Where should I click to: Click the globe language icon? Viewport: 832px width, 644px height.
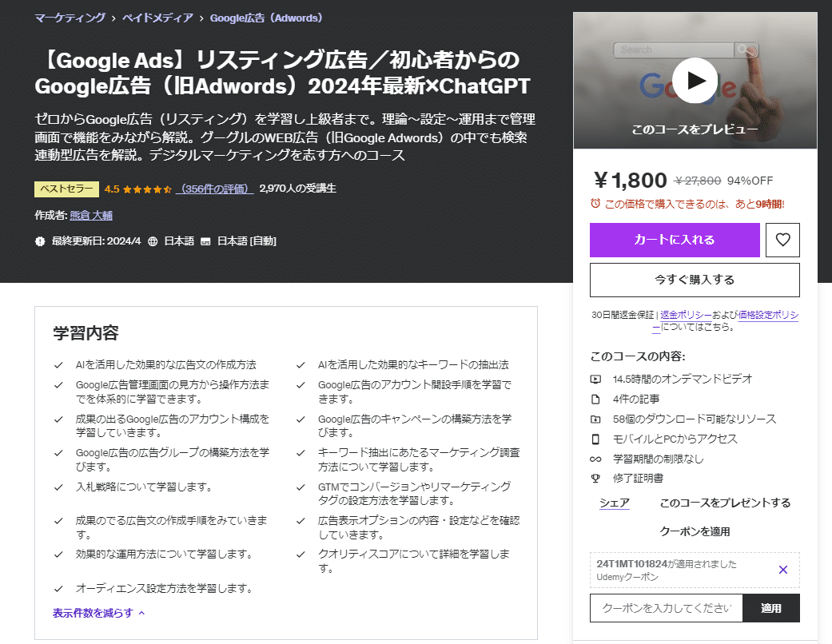tap(153, 241)
